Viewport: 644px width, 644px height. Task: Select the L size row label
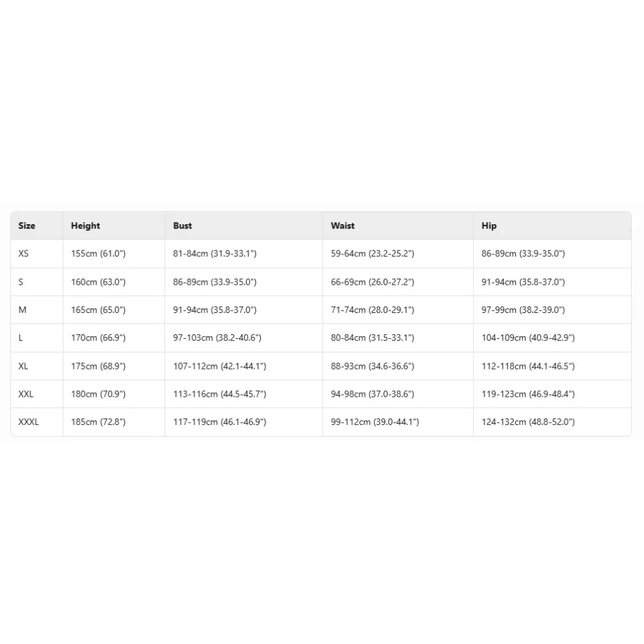[x=21, y=337]
